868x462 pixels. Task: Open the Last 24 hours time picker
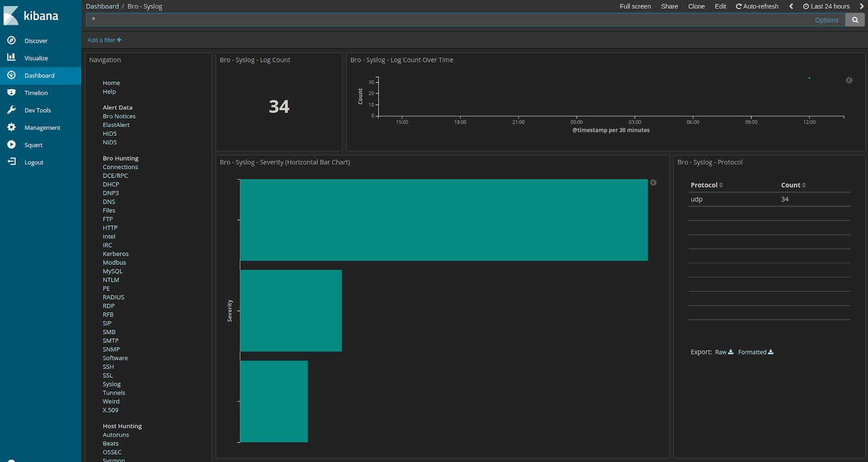click(x=826, y=7)
